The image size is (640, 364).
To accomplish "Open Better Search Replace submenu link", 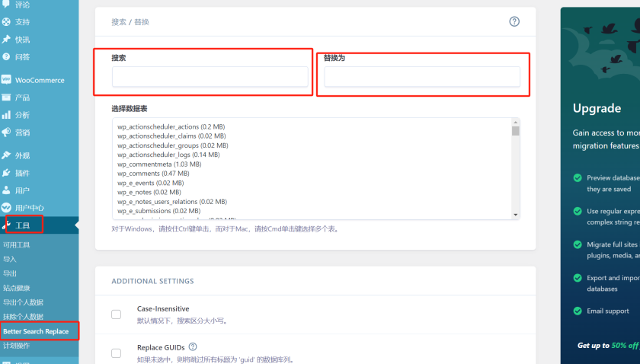I will click(x=36, y=331).
